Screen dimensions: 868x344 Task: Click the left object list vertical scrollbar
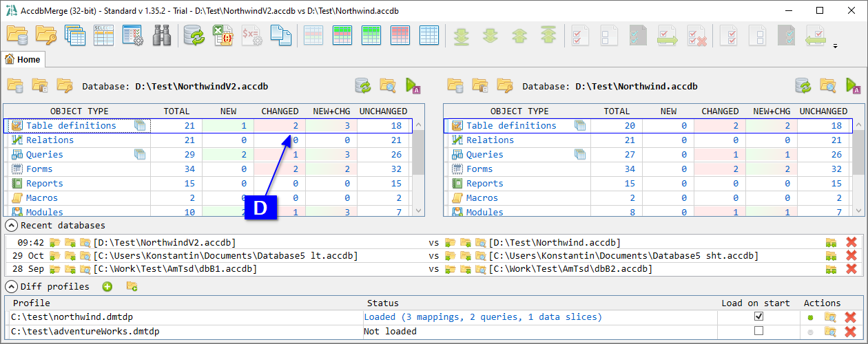pos(418,168)
